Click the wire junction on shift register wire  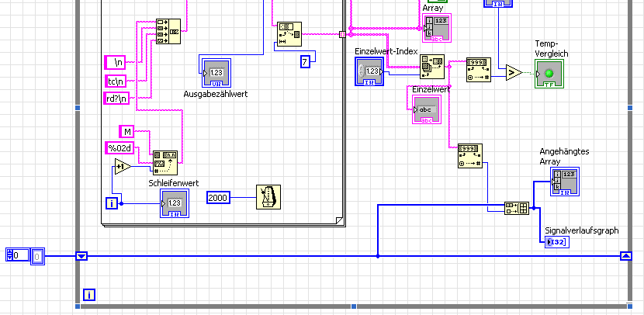pyautogui.click(x=378, y=256)
